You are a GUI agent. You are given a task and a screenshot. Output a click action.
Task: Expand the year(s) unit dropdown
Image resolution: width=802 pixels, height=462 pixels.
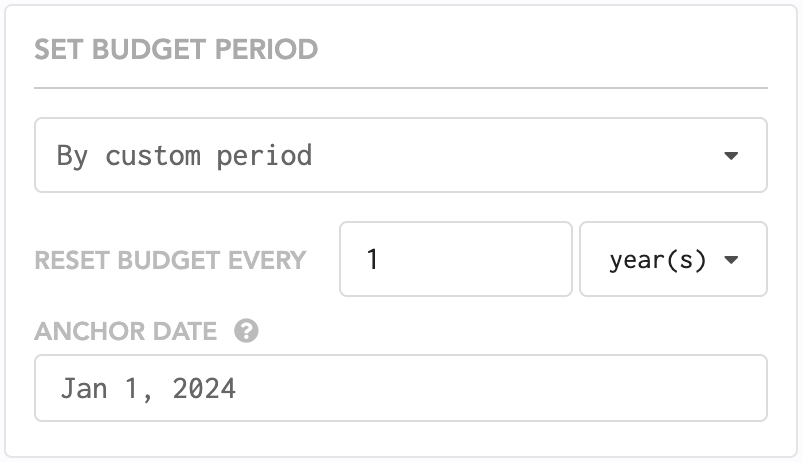(x=673, y=259)
